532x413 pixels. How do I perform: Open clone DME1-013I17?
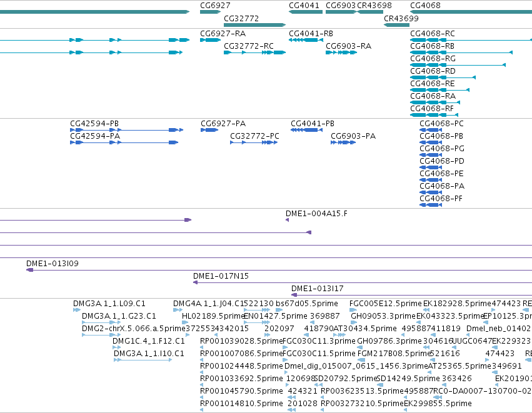(317, 289)
